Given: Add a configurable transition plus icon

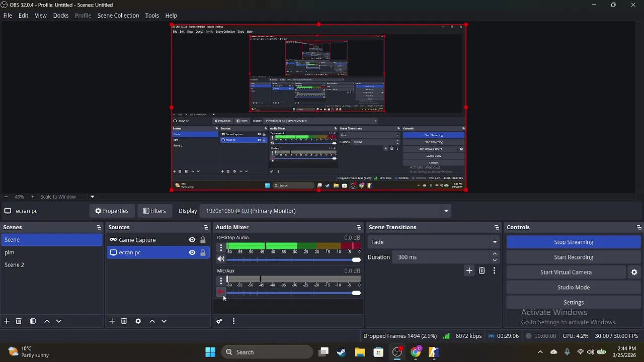Looking at the screenshot, I should (x=469, y=271).
